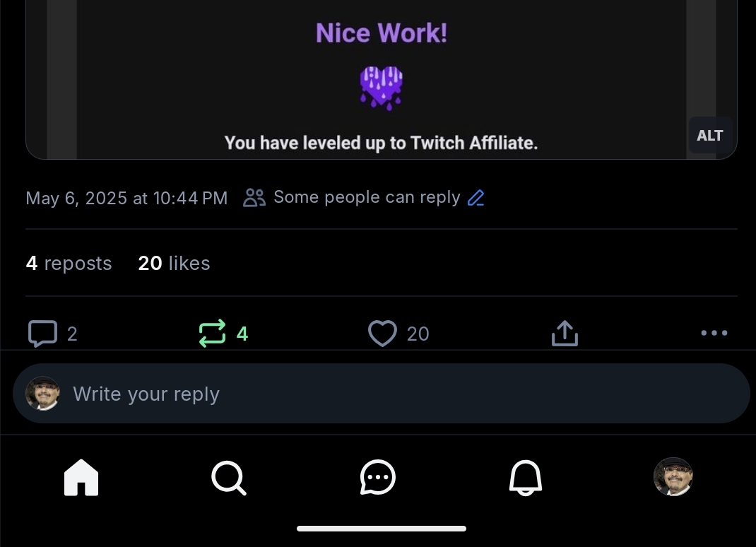Tap the Write your reply field
Screen dimensions: 756x547
point(396,394)
